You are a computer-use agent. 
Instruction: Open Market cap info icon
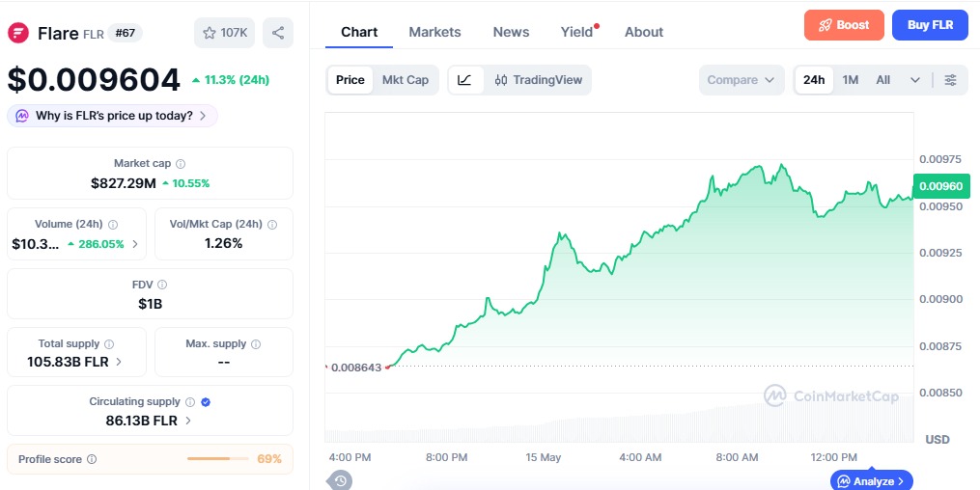tap(181, 164)
